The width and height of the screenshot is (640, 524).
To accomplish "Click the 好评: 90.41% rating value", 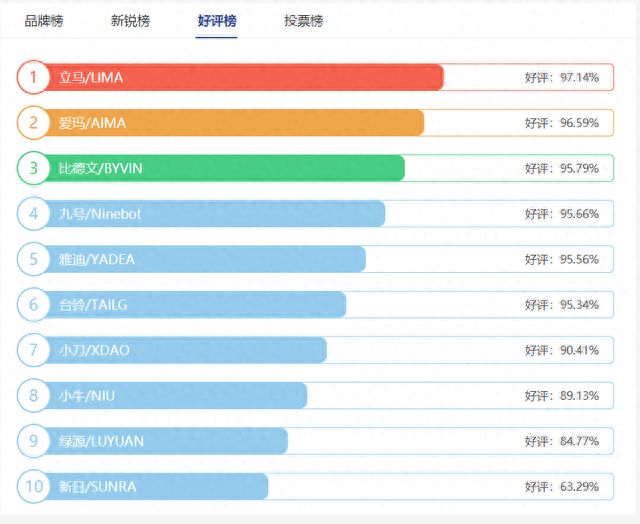I will pos(562,350).
